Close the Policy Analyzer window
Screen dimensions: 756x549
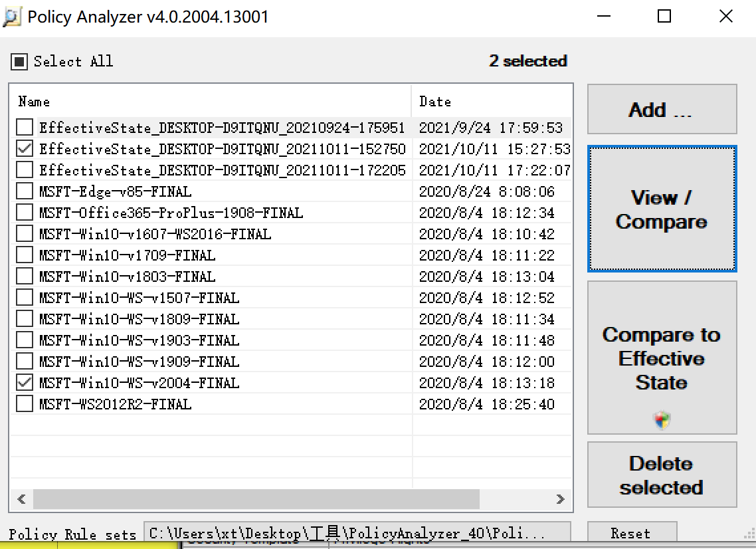coord(725,17)
